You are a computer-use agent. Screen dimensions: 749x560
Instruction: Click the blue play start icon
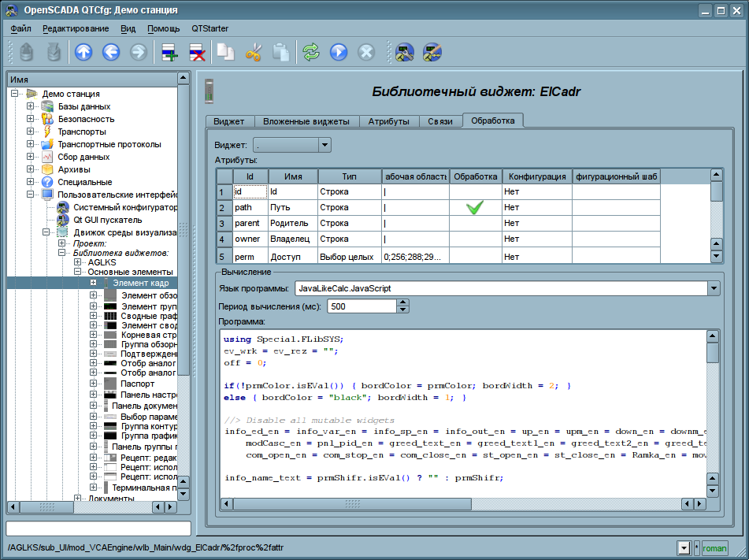[x=339, y=52]
